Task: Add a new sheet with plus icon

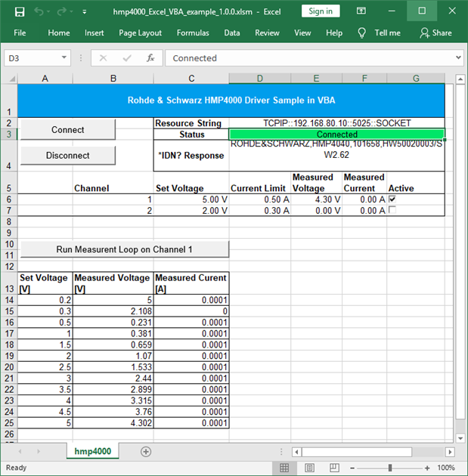Action: pos(146,451)
